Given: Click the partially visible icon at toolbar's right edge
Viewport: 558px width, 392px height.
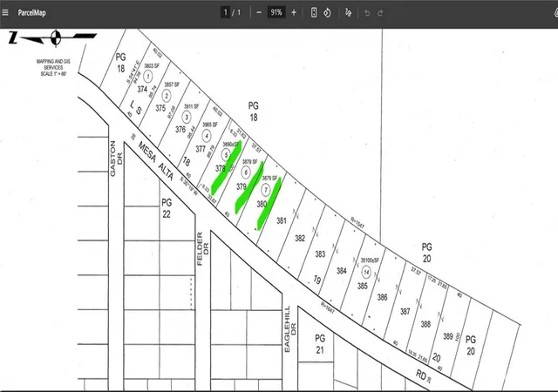Looking at the screenshot, I should (x=556, y=13).
